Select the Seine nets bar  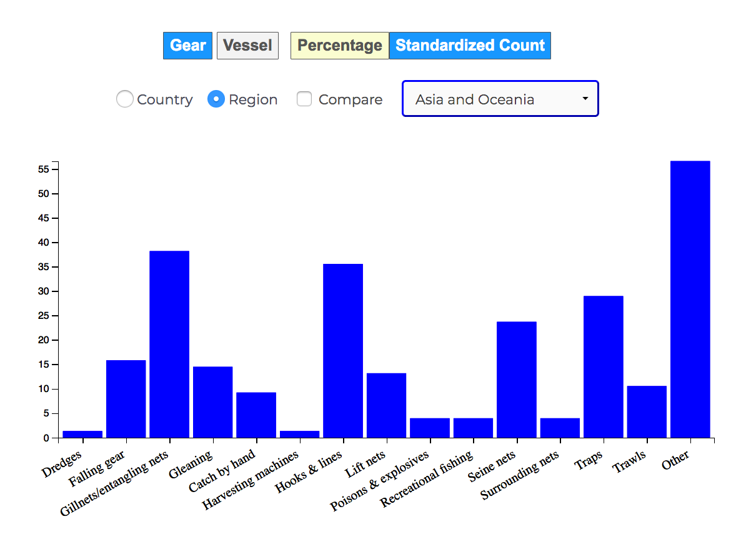pyautogui.click(x=516, y=380)
